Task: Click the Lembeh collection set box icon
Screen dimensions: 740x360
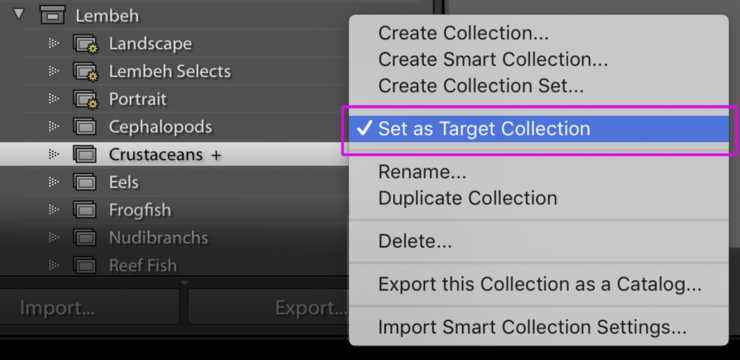Action: [x=52, y=16]
